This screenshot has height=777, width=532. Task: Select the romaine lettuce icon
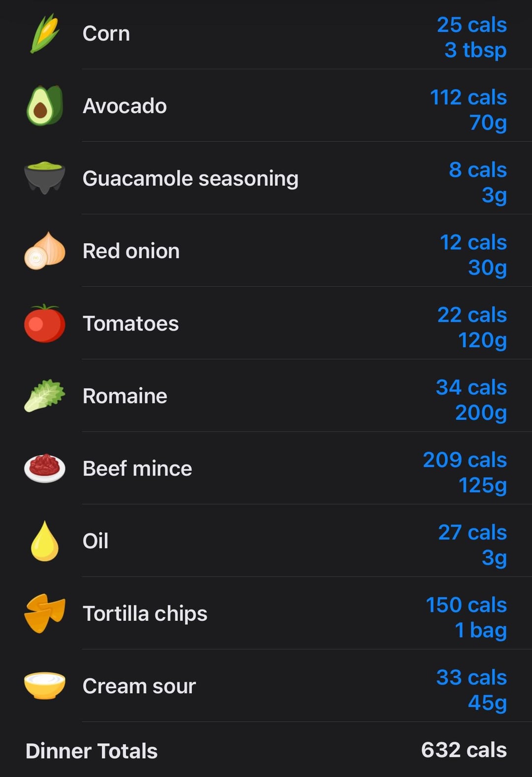coord(44,396)
